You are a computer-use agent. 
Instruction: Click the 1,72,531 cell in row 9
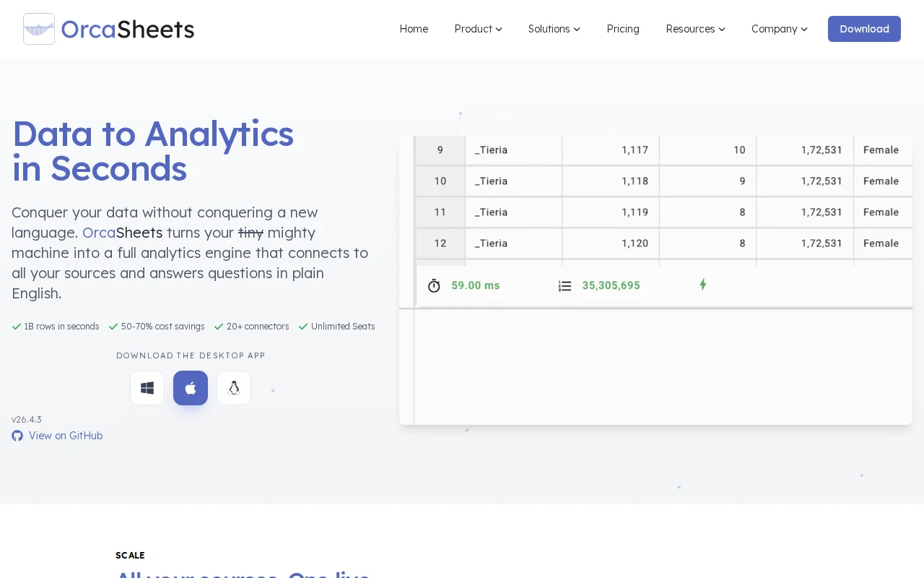805,150
